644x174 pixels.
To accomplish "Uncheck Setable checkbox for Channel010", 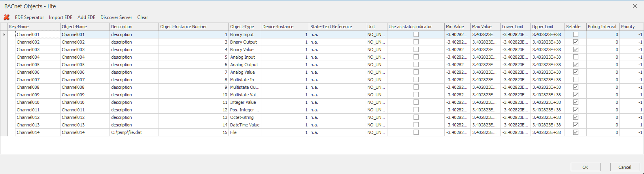I will click(x=576, y=102).
